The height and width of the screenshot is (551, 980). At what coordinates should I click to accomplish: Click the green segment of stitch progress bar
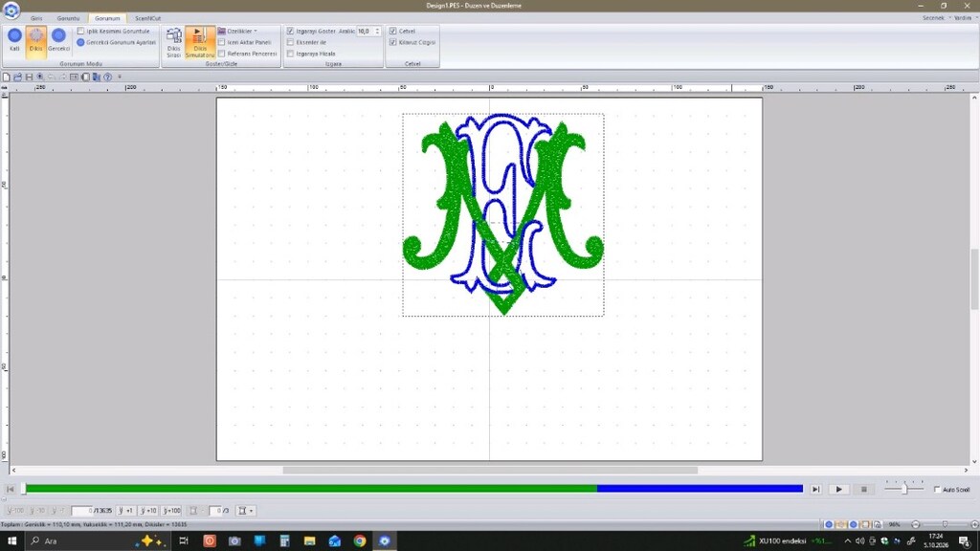(x=311, y=489)
